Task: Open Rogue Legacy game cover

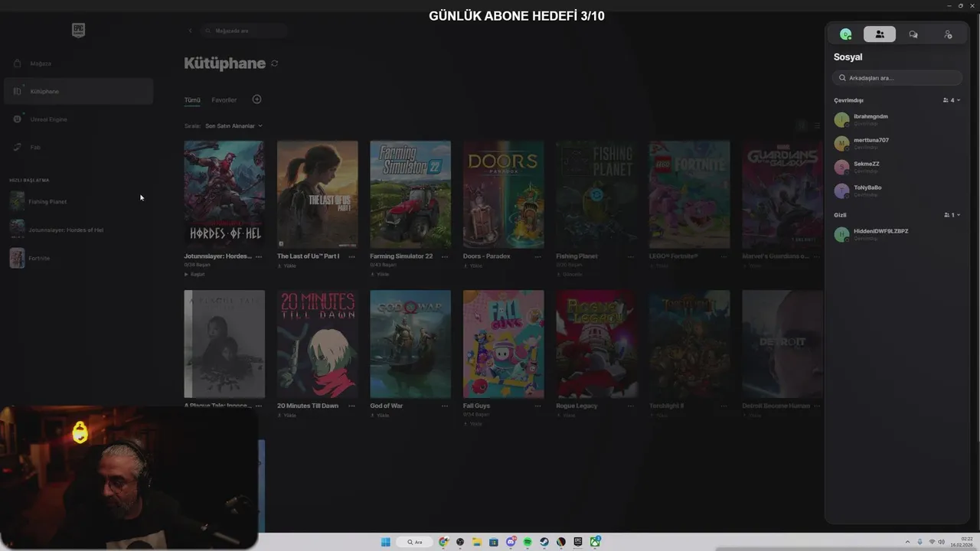Action: (x=596, y=344)
